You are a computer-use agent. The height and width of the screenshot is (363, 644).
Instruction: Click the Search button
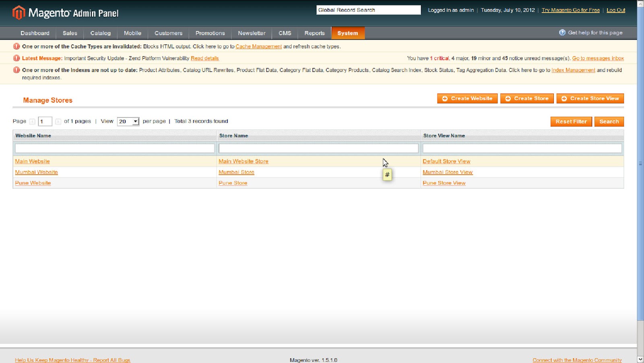click(x=609, y=122)
